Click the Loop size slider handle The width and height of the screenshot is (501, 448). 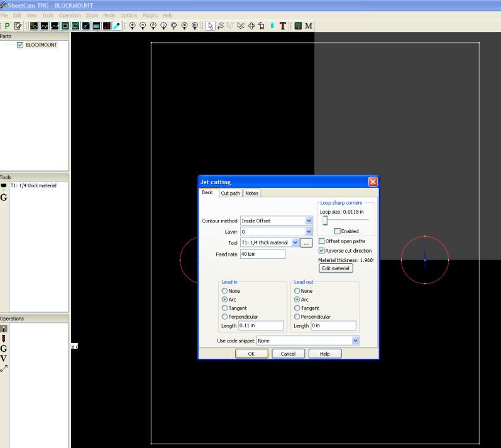pos(325,219)
